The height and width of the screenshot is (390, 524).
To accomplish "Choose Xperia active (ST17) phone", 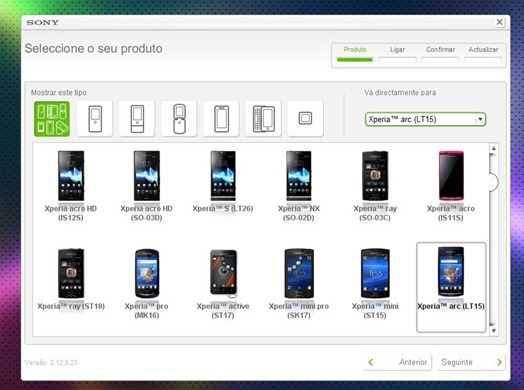I will pos(223,283).
